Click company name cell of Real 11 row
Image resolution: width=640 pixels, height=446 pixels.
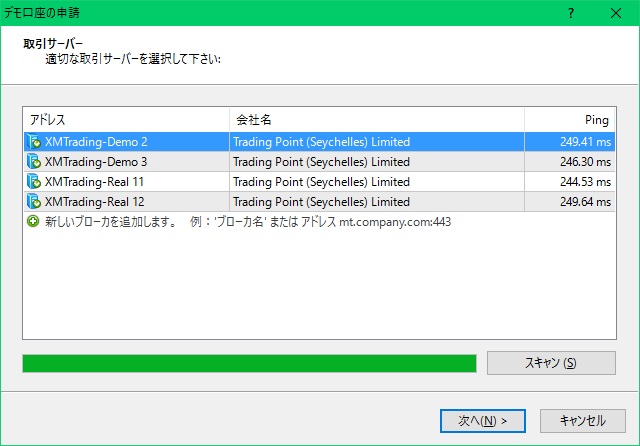tap(377, 182)
